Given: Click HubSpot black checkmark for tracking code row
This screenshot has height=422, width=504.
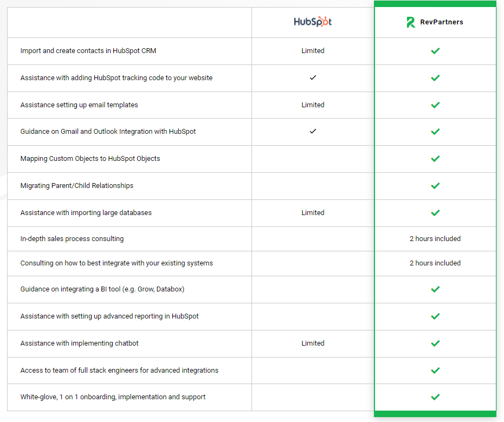Looking at the screenshot, I should [313, 77].
